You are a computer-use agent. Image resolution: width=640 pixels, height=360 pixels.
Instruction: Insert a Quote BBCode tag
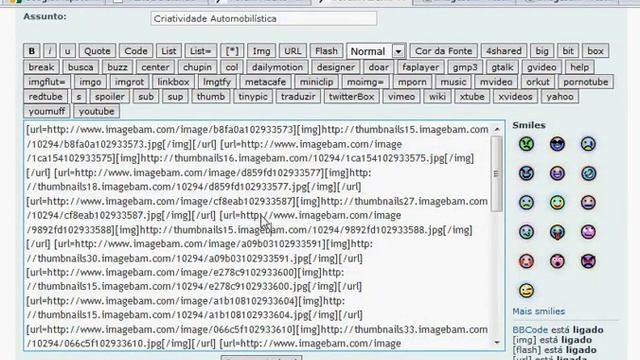(97, 51)
